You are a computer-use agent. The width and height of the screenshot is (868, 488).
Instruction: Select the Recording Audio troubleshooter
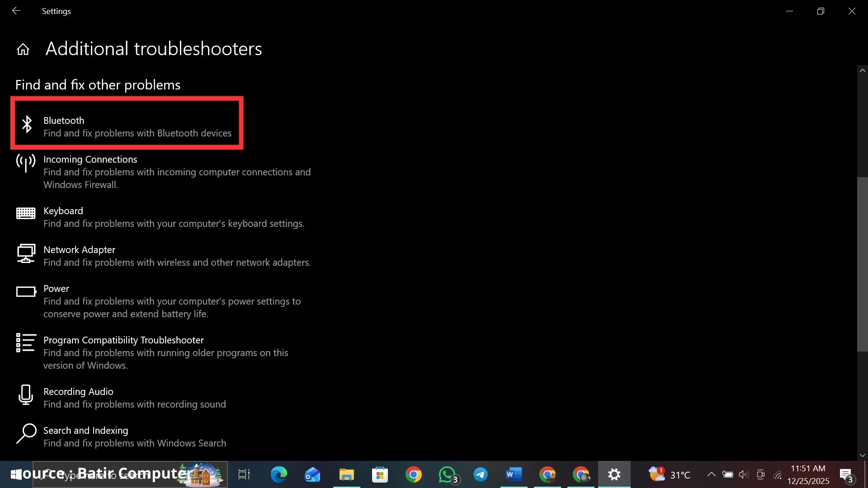[x=78, y=392]
